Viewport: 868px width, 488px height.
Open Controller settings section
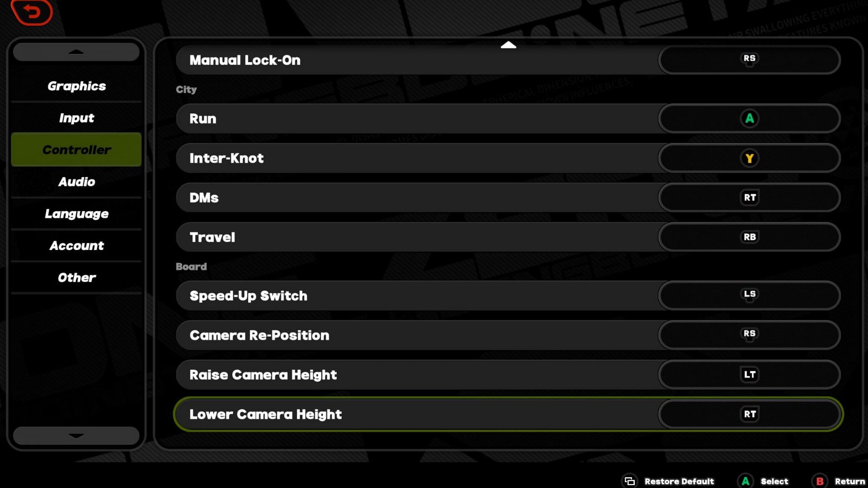[x=76, y=150]
